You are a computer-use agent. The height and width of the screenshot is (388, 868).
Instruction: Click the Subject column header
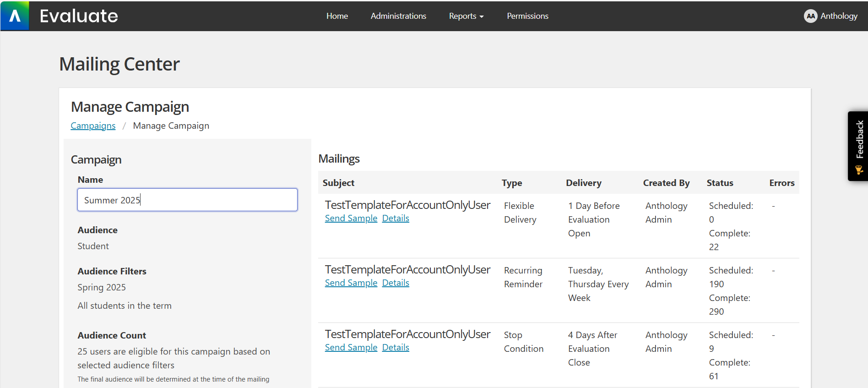pyautogui.click(x=338, y=183)
